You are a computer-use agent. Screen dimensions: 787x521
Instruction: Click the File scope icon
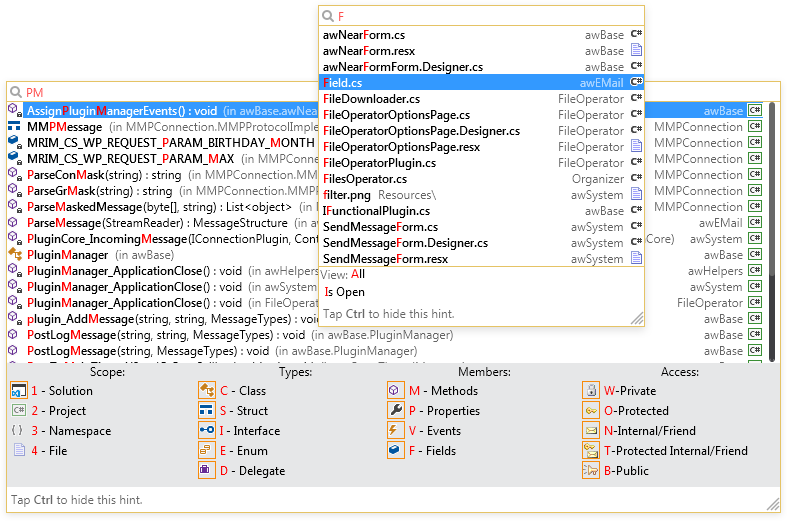[19, 450]
